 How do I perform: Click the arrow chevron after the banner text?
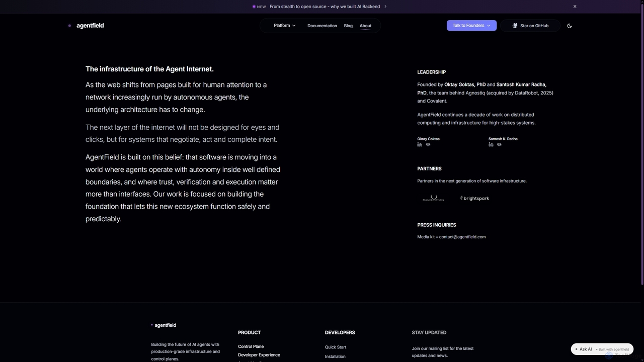(385, 7)
